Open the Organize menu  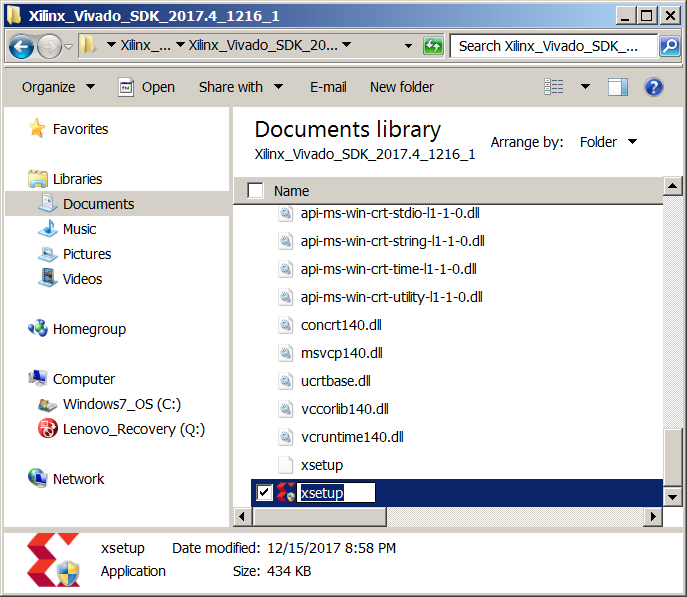pos(58,87)
